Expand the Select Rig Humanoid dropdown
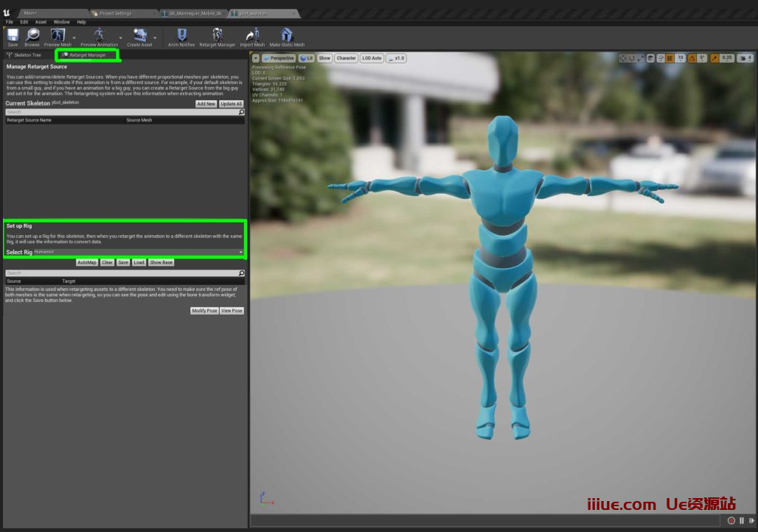Screen dimensions: 758x532 pos(139,252)
